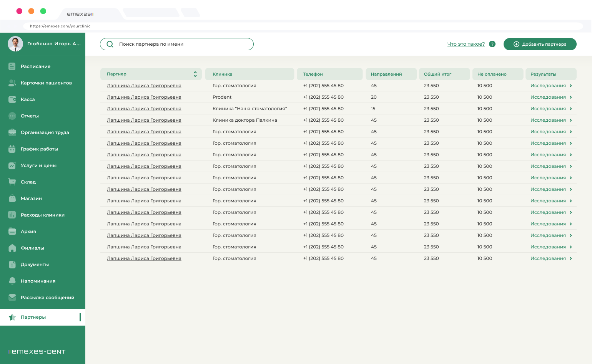Click the Партнеры star icon
The image size is (592, 364).
click(x=12, y=317)
